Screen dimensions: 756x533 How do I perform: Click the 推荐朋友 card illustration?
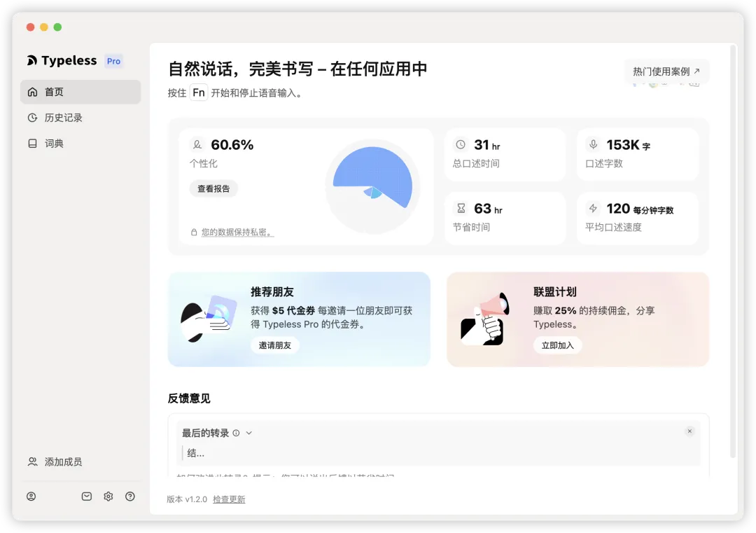[x=209, y=319]
